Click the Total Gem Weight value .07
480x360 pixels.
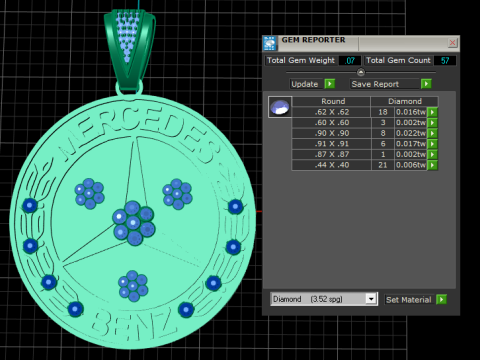click(350, 61)
